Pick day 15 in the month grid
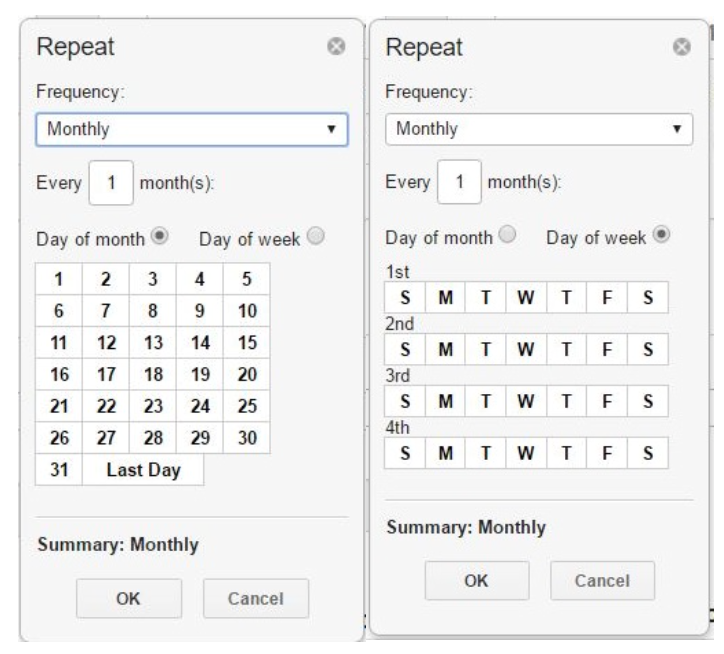Screen dimensions: 724x654 246,341
